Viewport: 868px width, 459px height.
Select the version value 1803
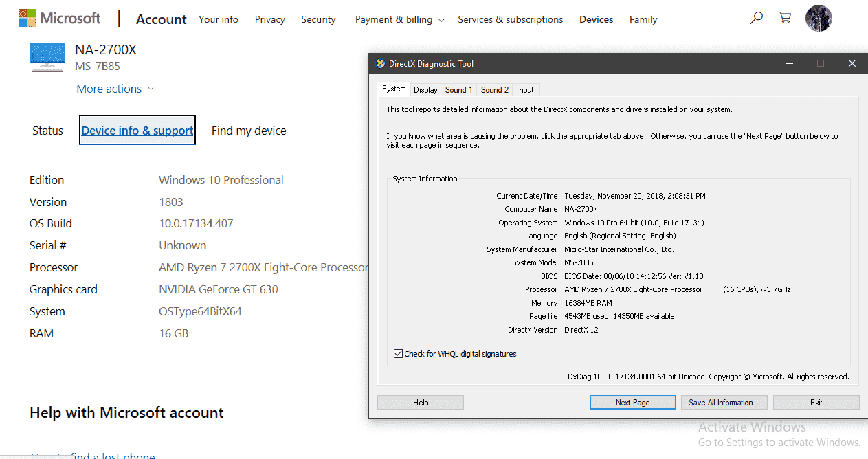[x=171, y=202]
